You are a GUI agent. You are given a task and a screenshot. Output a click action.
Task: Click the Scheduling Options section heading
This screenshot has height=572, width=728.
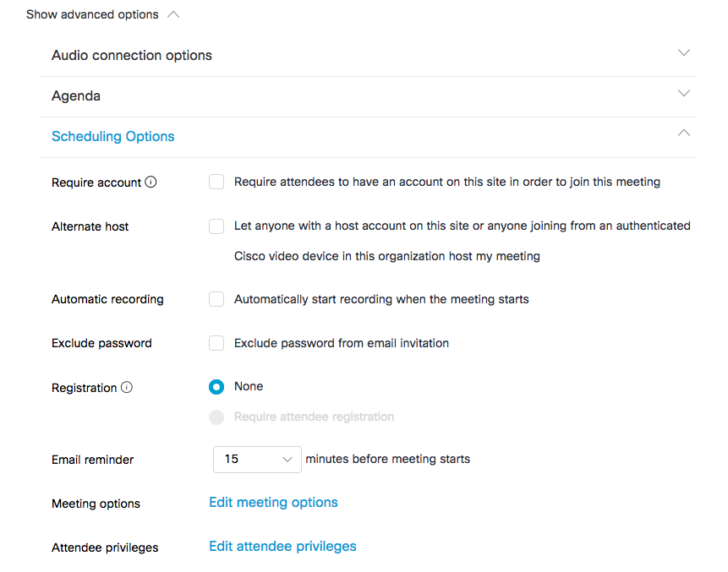point(113,137)
